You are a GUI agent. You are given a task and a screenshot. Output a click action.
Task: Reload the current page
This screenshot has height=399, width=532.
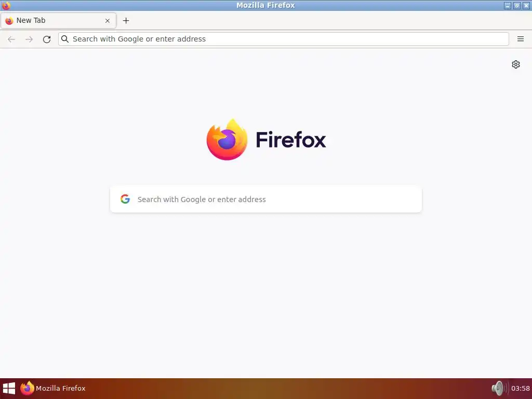point(47,39)
